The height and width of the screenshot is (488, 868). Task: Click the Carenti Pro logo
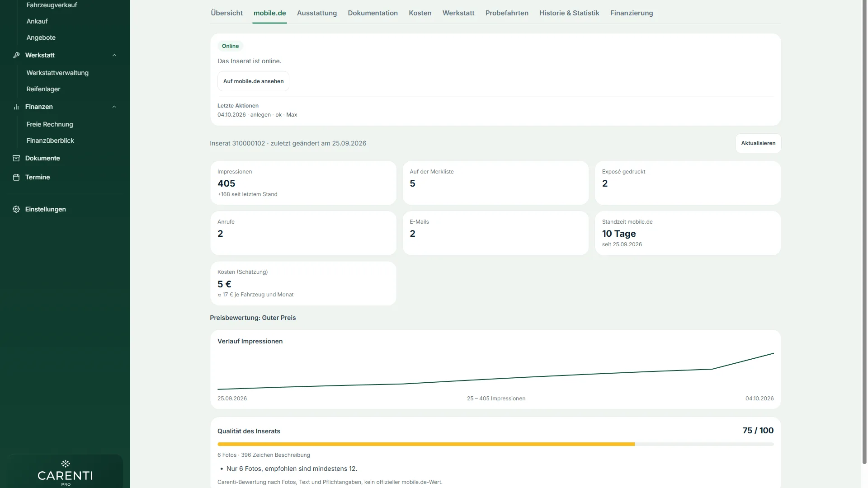pos(66,473)
